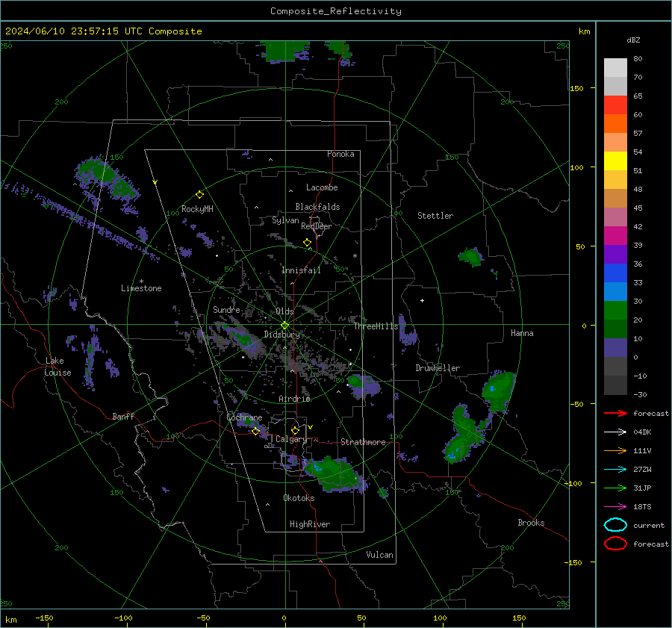Click the Innisfail city label
Screen dimensions: 672x628
(301, 270)
